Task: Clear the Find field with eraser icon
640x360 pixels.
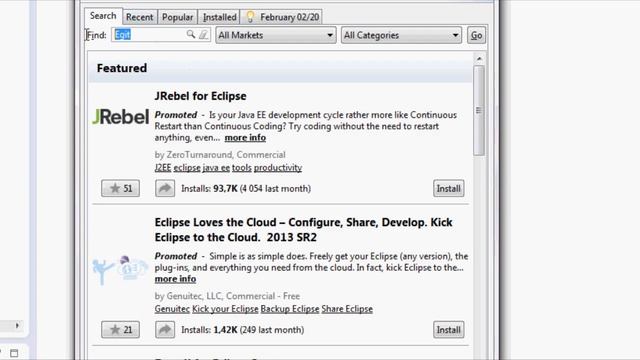Action: 203,35
